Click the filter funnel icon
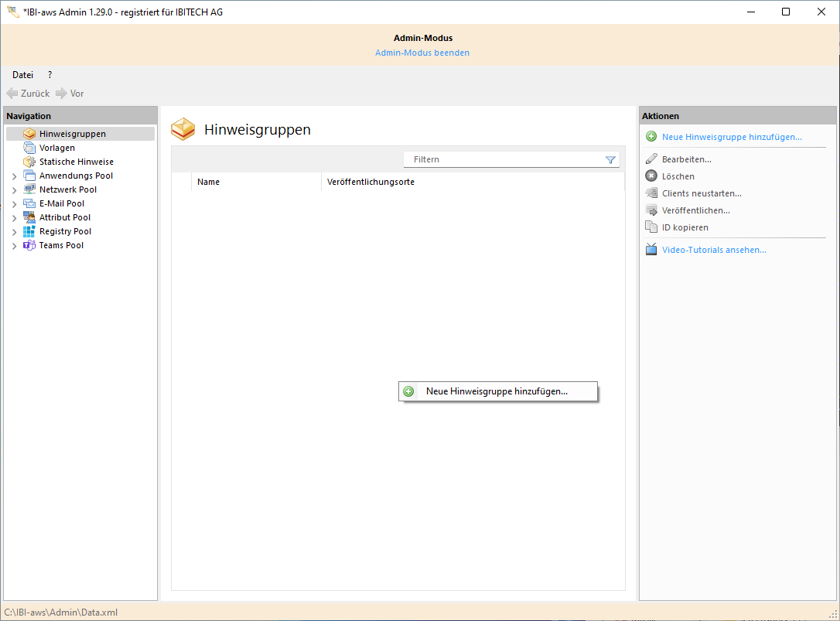Screen dimensions: 840x621 [x=610, y=159]
